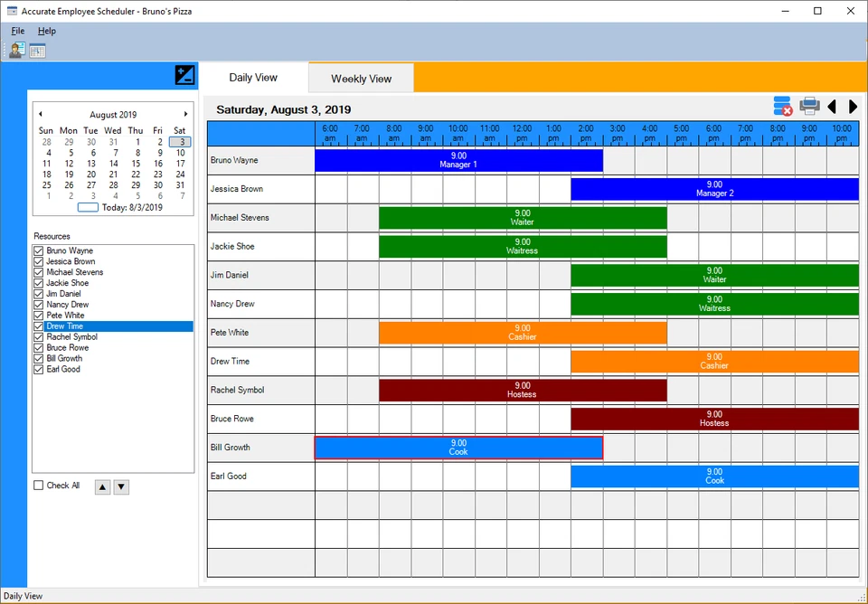Image resolution: width=868 pixels, height=604 pixels.
Task: Select Jessica Brown in the Resources list
Action: click(72, 261)
